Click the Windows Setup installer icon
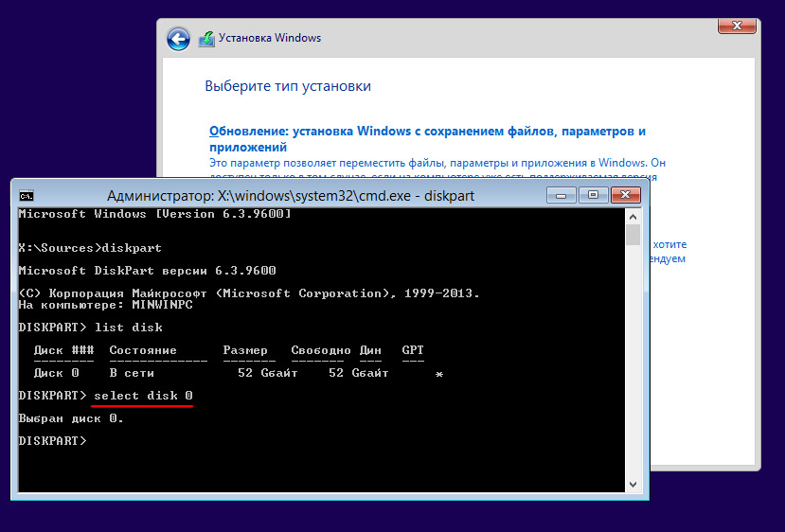The height and width of the screenshot is (532, 785). (x=206, y=39)
